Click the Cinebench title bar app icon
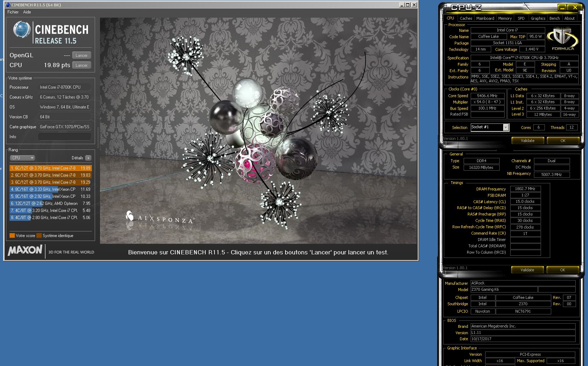The image size is (588, 366). (8, 5)
